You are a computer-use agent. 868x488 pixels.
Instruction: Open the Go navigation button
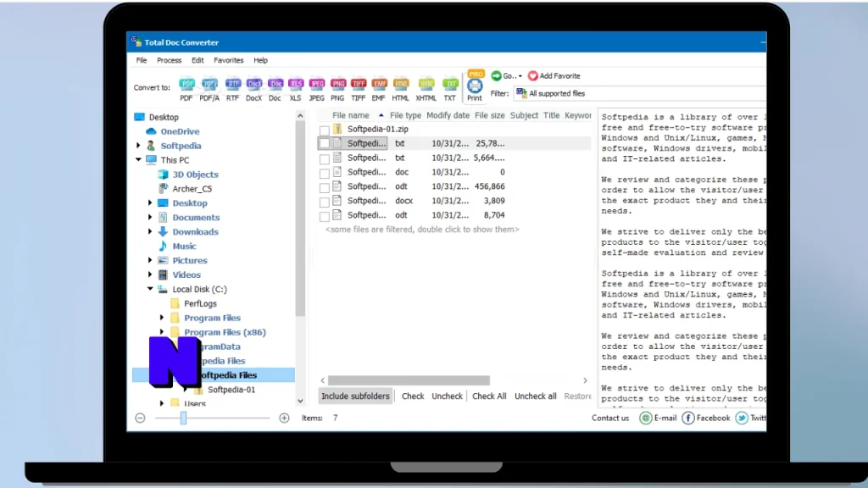click(507, 75)
